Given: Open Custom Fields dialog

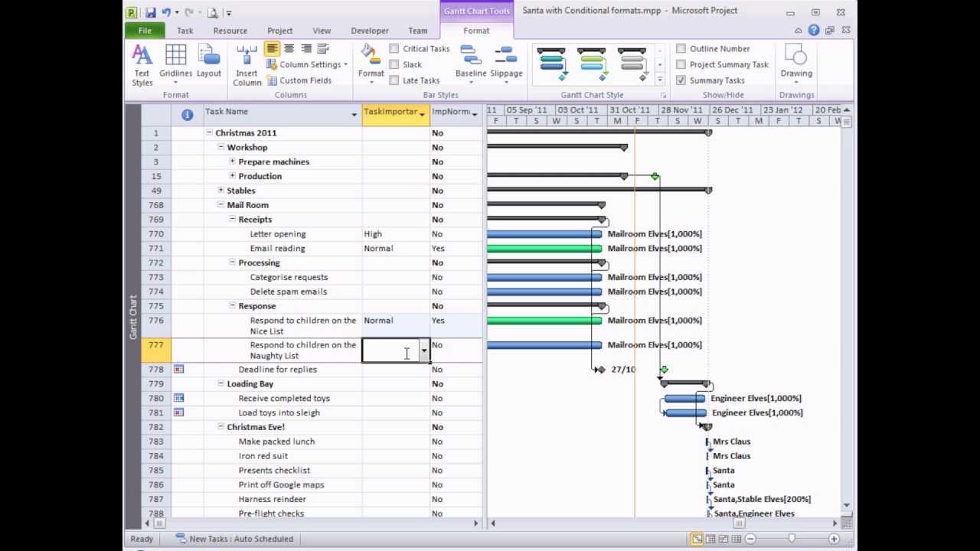Looking at the screenshot, I should pyautogui.click(x=299, y=80).
